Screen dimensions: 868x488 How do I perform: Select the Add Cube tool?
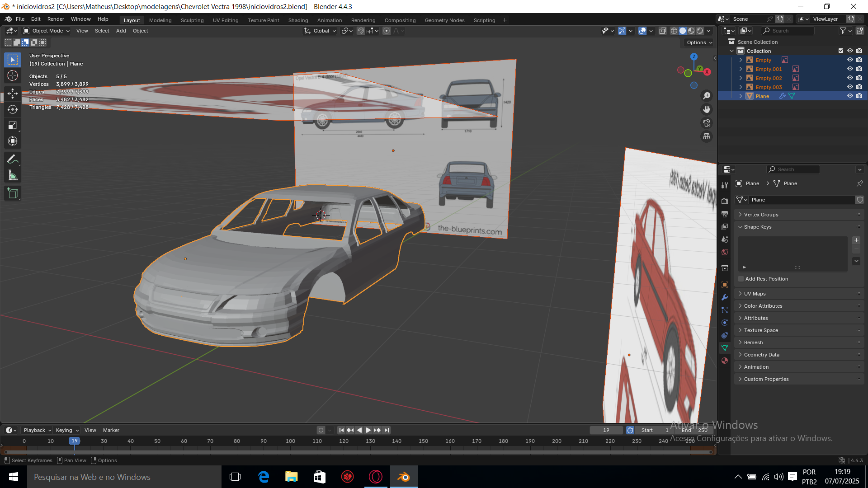(13, 193)
